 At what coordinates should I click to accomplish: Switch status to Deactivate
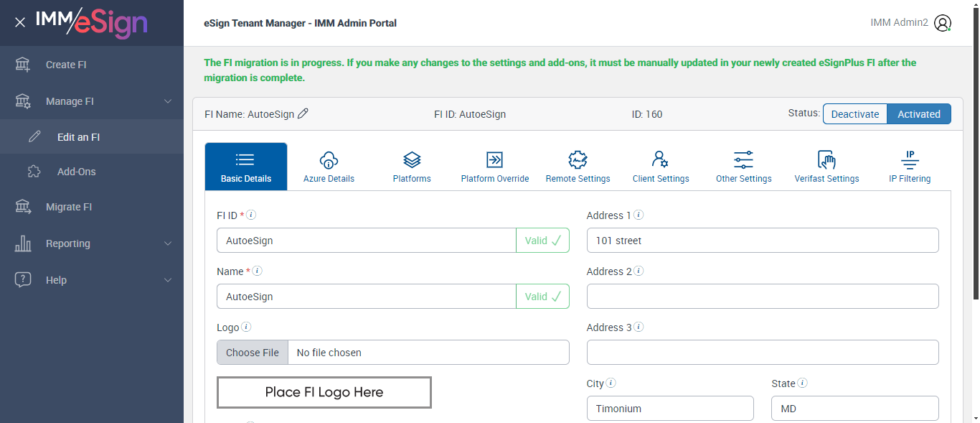tap(855, 114)
